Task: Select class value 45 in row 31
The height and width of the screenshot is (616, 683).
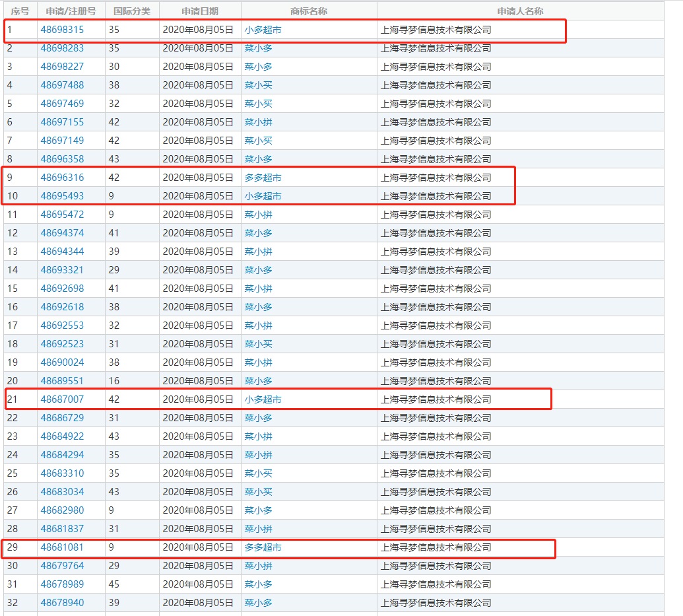Action: click(x=114, y=584)
